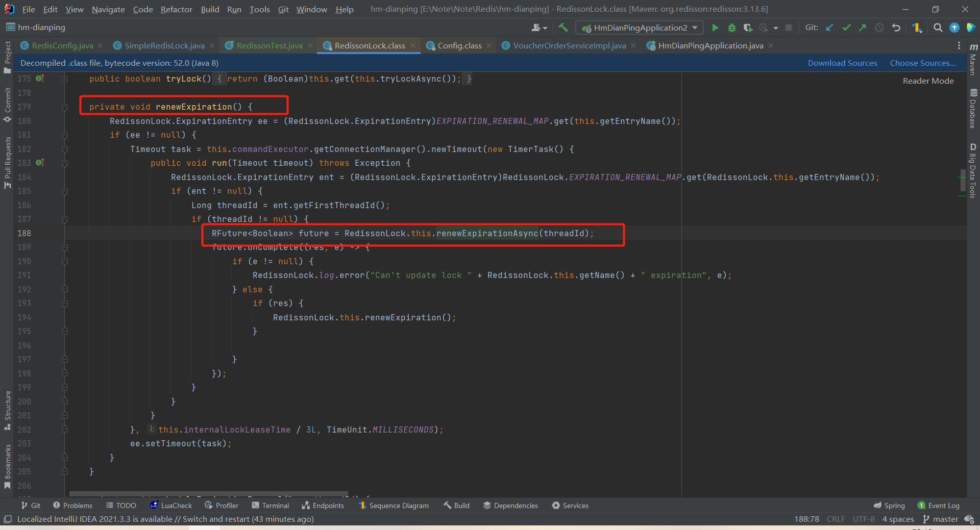
Task: Switch to RedisConfig.java tab
Action: pos(62,46)
